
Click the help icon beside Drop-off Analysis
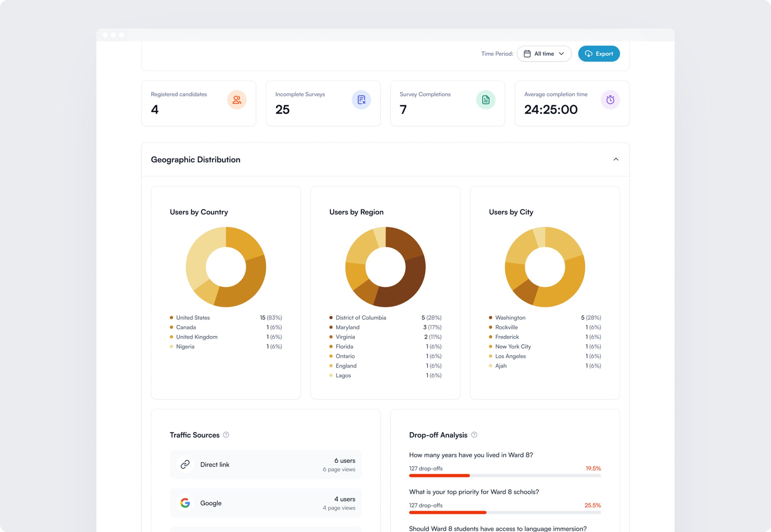tap(474, 435)
